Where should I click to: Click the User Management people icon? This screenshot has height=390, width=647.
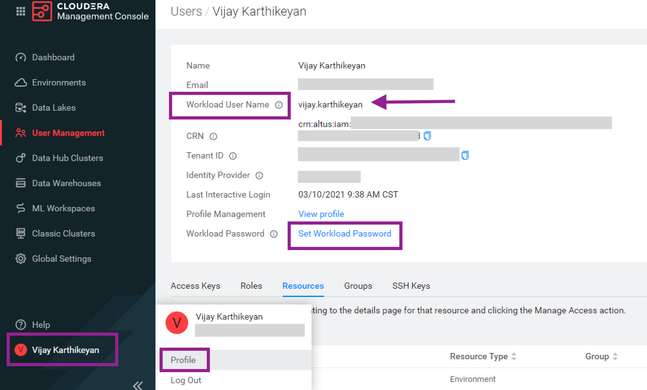21,133
